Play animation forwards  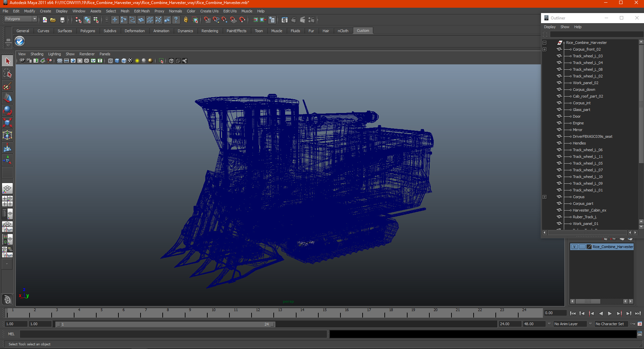click(610, 313)
